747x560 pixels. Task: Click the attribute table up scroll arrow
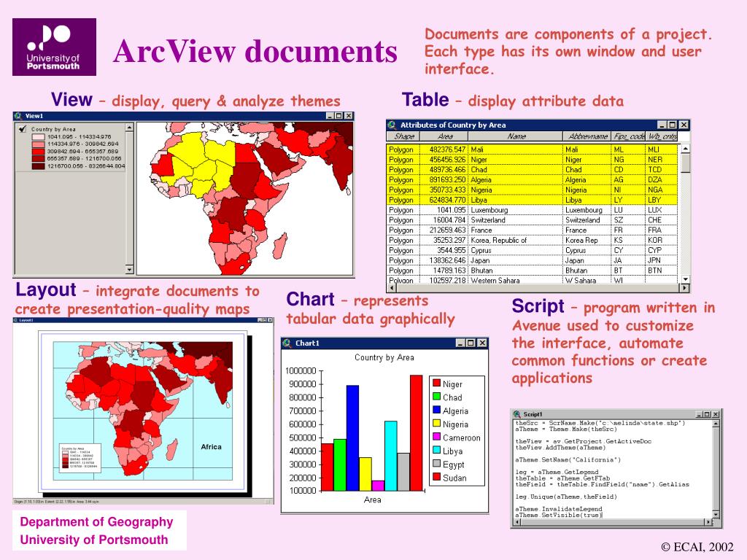pyautogui.click(x=686, y=149)
